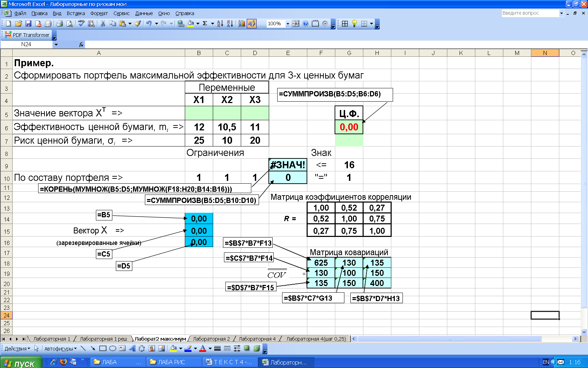Open Print Preview from the toolbar

70,23
